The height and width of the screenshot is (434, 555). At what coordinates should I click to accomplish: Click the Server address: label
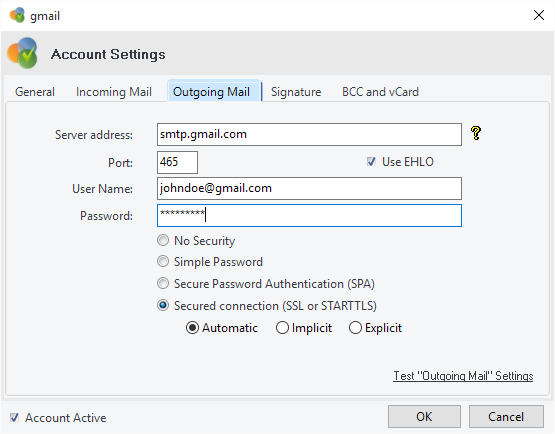(x=94, y=135)
